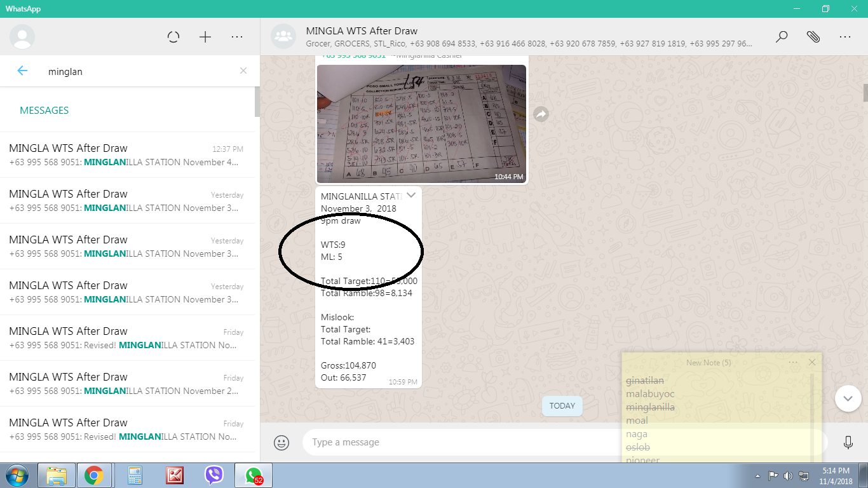Click the 'WTS:9' line in message
The height and width of the screenshot is (488, 868).
click(333, 245)
